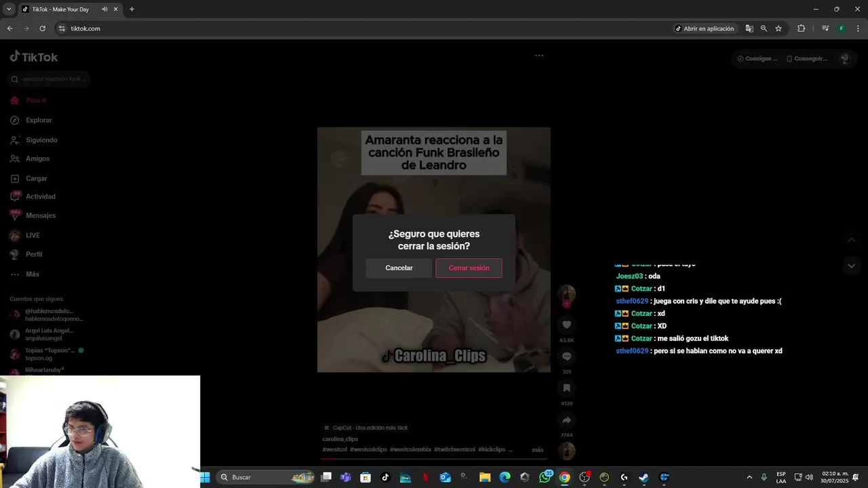Screen dimensions: 868x488
Task: View site information icon
Action: [x=62, y=28]
